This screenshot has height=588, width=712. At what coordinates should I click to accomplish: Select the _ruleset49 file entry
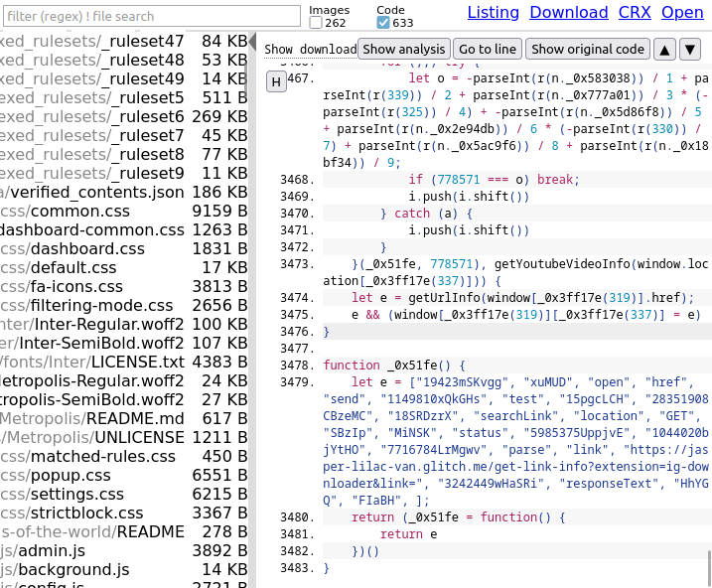pyautogui.click(x=123, y=79)
